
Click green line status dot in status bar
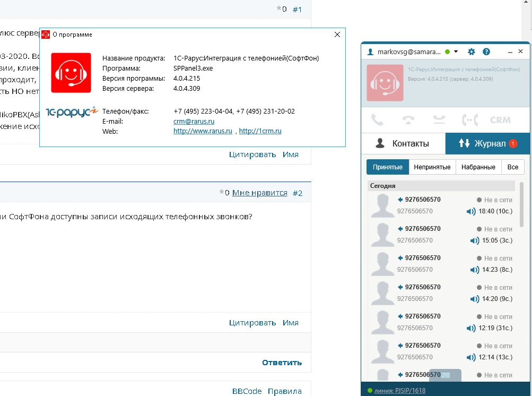[370, 391]
